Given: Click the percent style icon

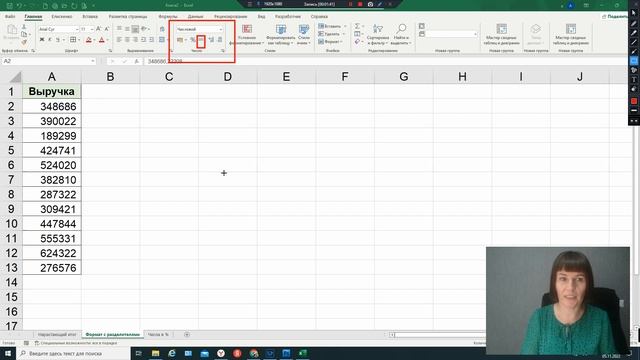Looking at the screenshot, I should (x=192, y=40).
